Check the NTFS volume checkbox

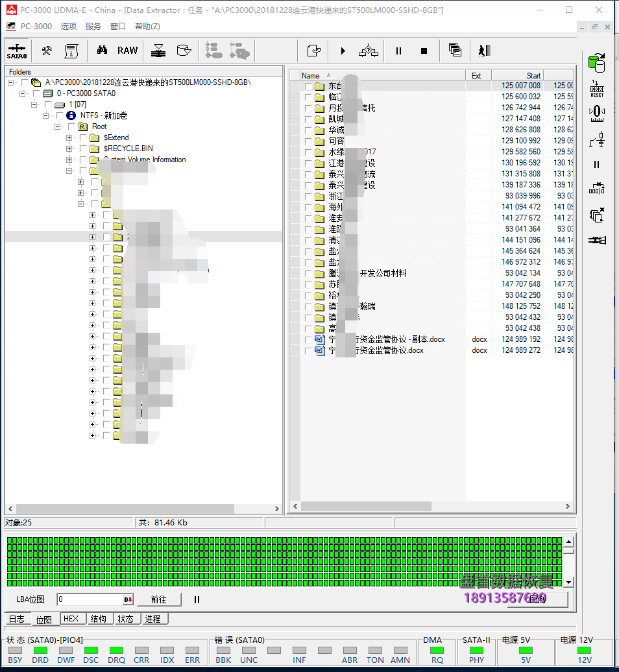click(60, 115)
